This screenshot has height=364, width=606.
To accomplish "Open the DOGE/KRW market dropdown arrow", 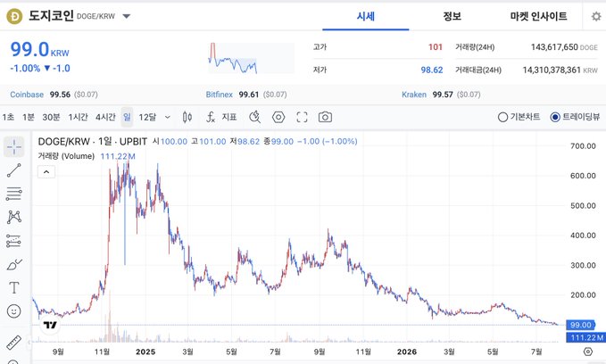I will 127,17.
